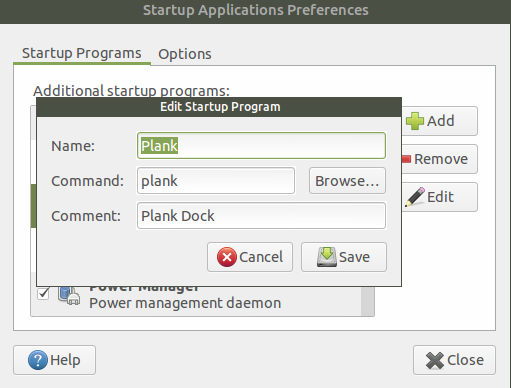Click the Edit Startup Program title bar
The image size is (511, 388).
click(x=219, y=107)
